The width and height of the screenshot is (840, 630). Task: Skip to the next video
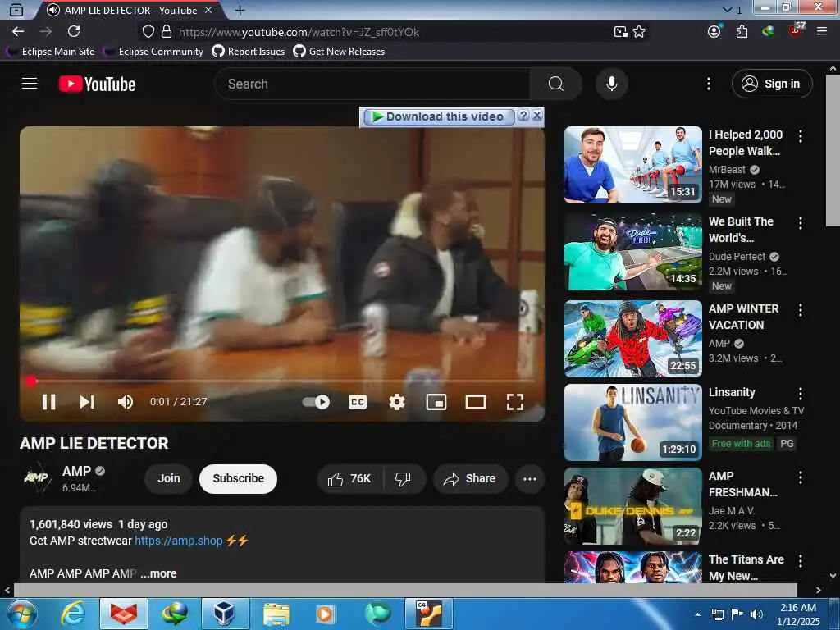(x=87, y=402)
